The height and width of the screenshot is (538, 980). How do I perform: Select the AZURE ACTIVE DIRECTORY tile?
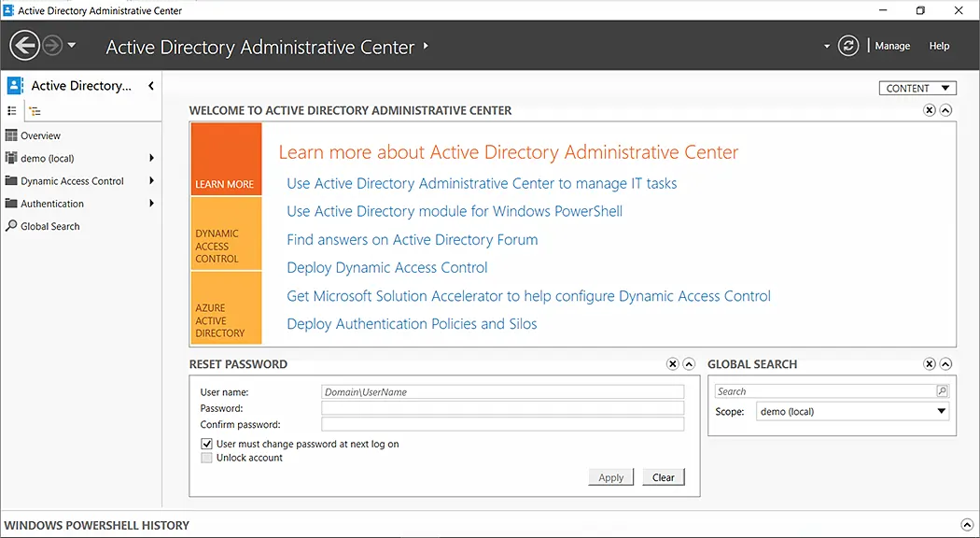click(x=226, y=308)
